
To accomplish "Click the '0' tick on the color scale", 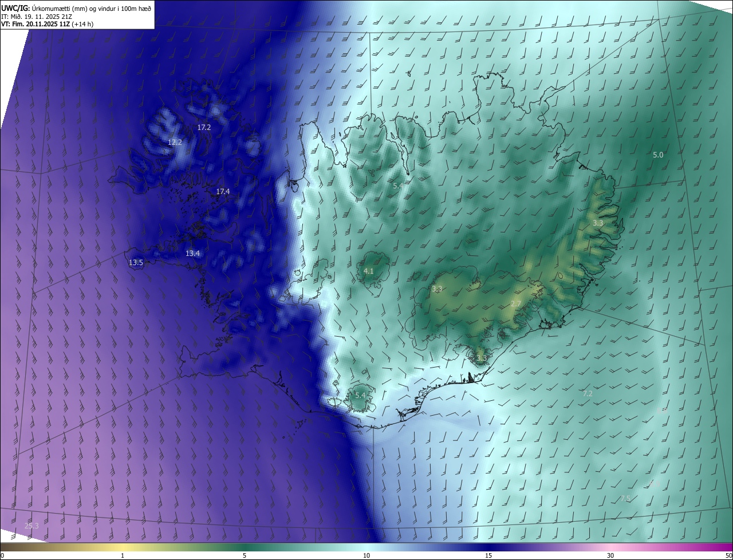I will 2,556.
